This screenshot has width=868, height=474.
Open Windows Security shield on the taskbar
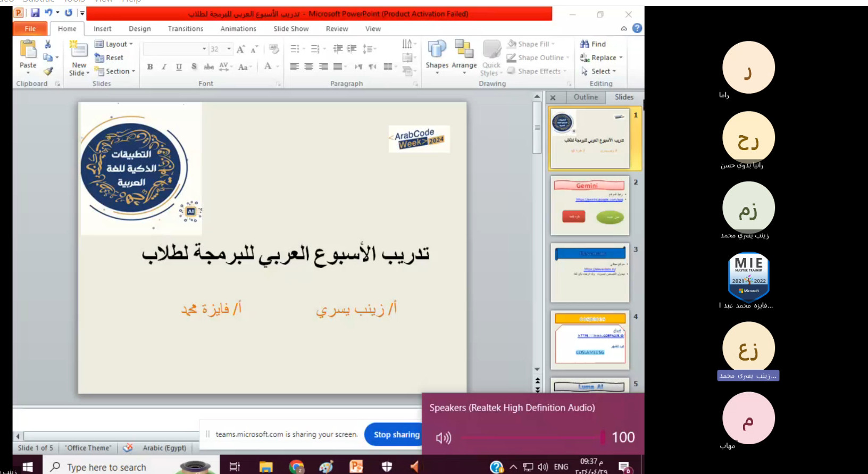[387, 467]
